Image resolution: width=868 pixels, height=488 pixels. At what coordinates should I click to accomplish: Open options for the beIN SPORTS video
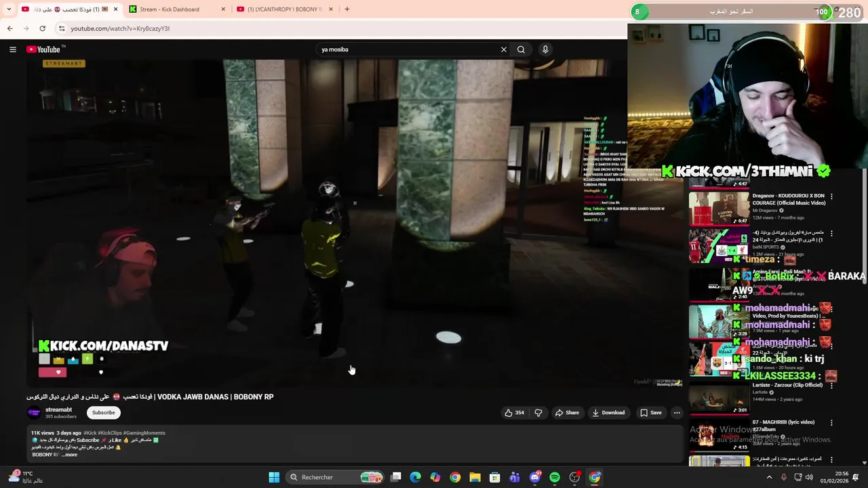pyautogui.click(x=831, y=234)
